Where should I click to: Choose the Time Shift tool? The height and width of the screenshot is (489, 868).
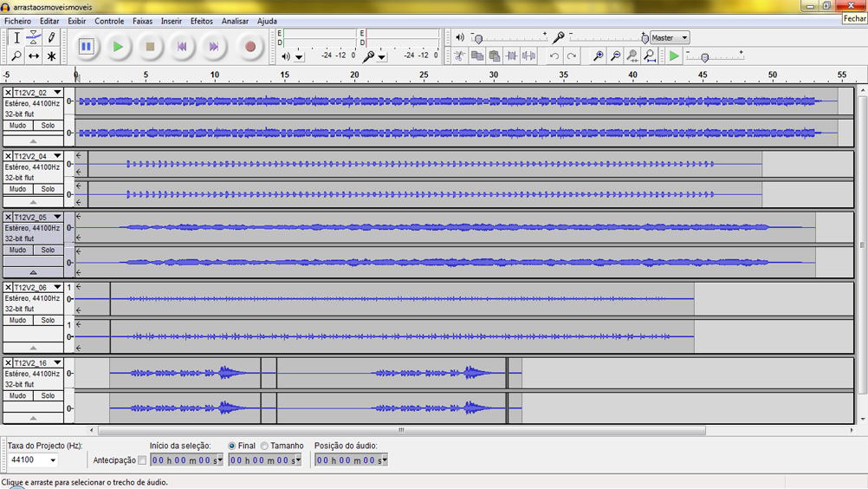click(x=33, y=56)
